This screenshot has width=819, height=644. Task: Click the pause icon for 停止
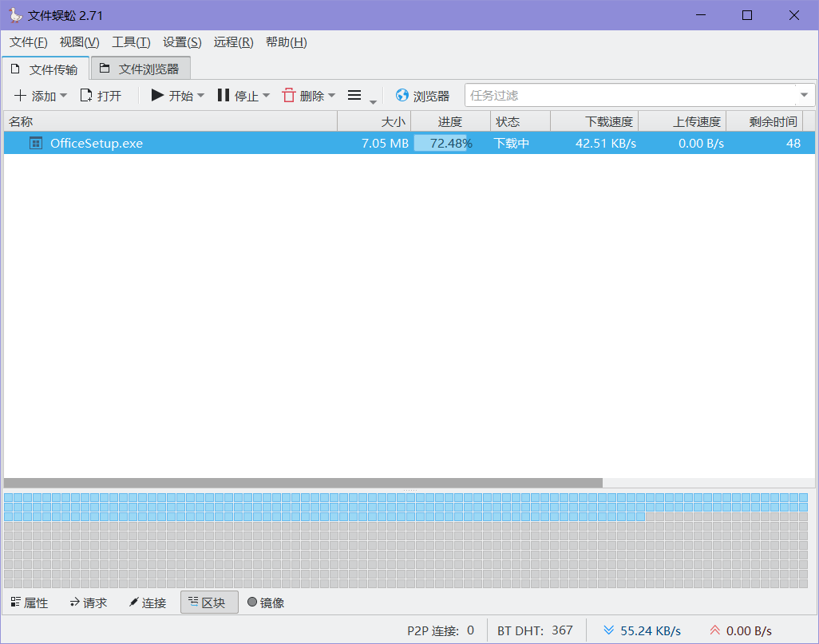click(224, 95)
